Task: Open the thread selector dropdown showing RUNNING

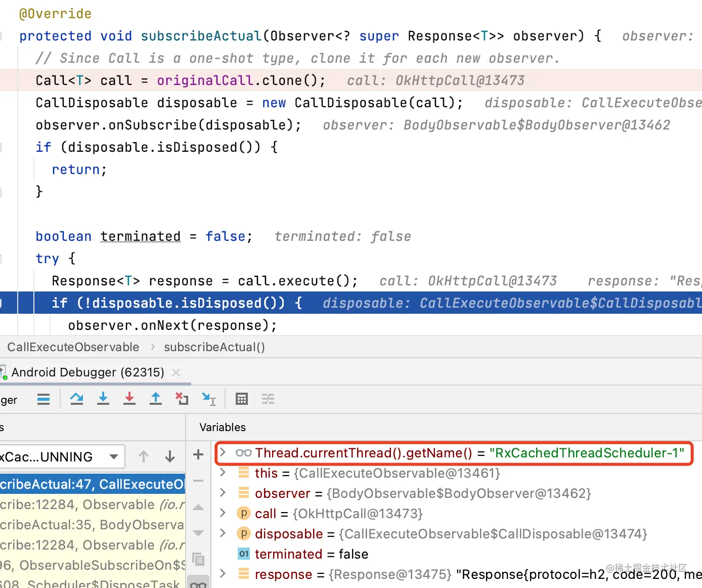Action: pos(62,457)
